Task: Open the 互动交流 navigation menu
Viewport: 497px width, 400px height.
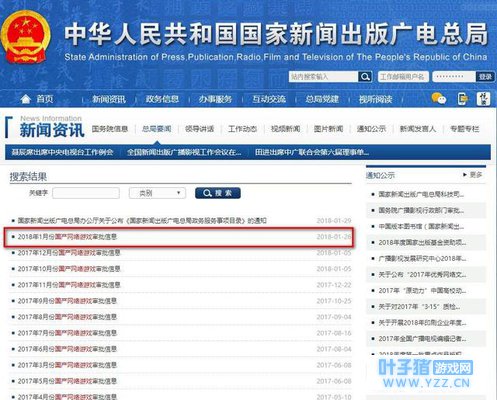Action: pyautogui.click(x=269, y=99)
